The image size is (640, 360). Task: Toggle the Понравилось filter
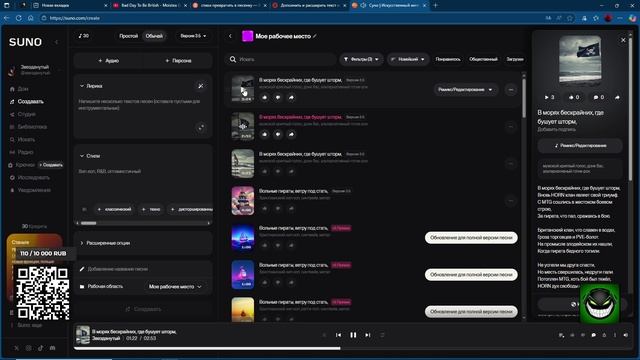(448, 59)
